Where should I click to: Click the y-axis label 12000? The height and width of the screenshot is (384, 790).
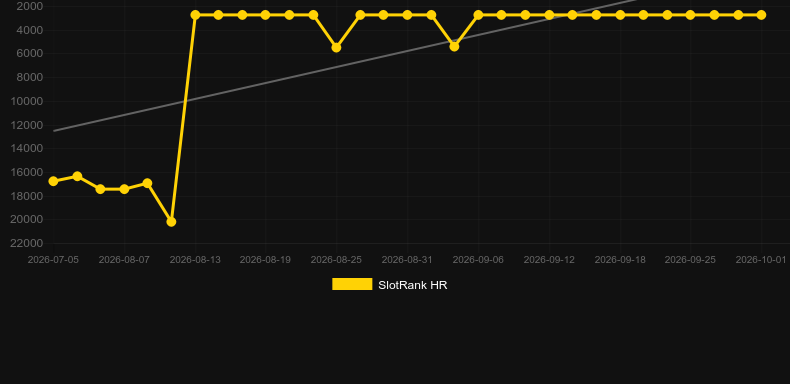point(27,125)
